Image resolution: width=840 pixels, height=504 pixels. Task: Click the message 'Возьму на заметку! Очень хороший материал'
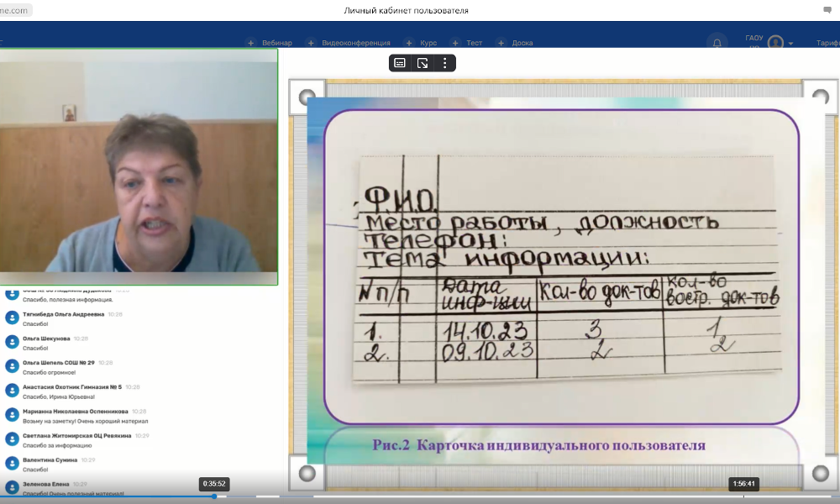click(86, 421)
